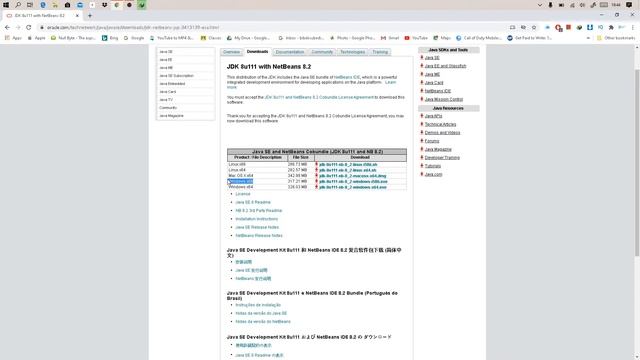Open the Technical Articles link
The width and height of the screenshot is (640, 360).
(x=440, y=124)
